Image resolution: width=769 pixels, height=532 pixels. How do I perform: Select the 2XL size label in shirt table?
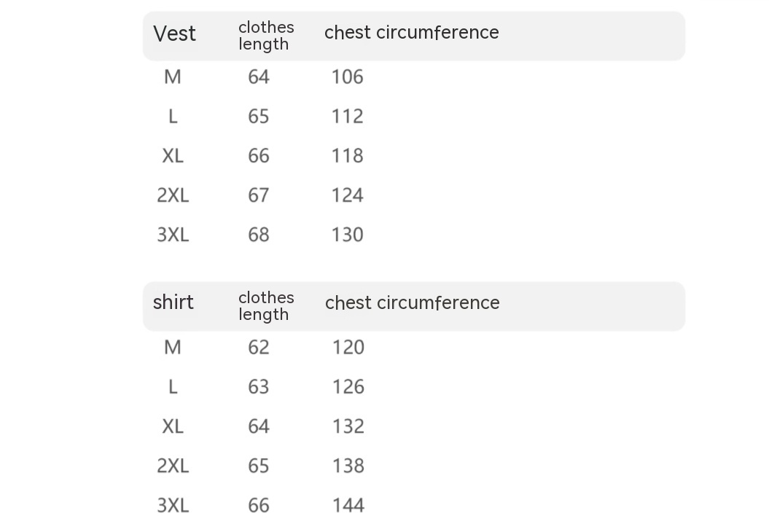tap(173, 466)
